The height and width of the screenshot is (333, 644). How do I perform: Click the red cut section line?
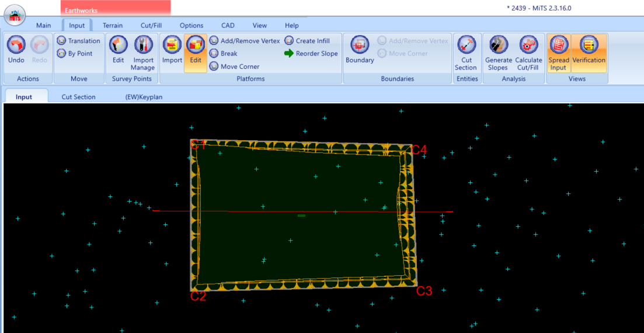point(302,211)
